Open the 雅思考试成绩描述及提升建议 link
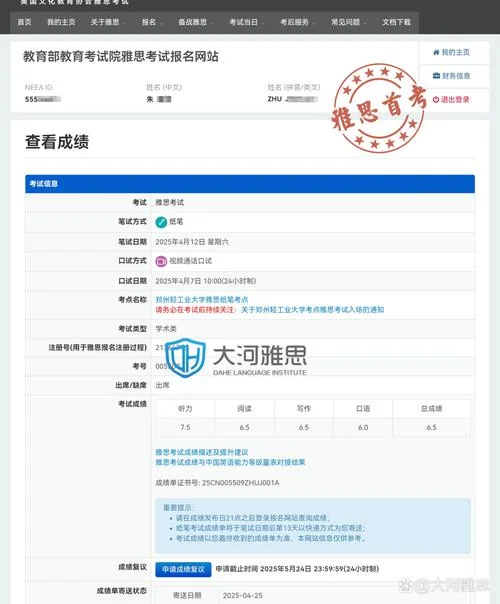500x604 pixels. coord(202,452)
